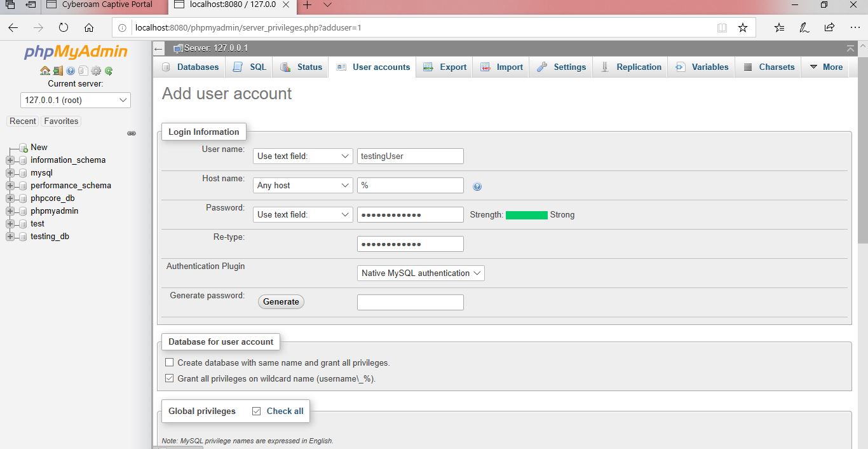The height and width of the screenshot is (449, 868).
Task: Open phpMyAdmin documentation blue help icon
Action: 71,71
